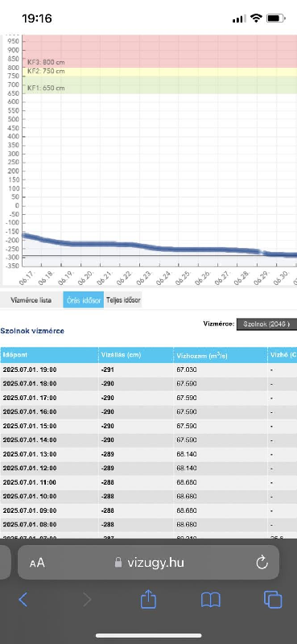Screen dimensions: 297x644
Task: Open Safari bookmarks book icon
Action: [x=211, y=600]
